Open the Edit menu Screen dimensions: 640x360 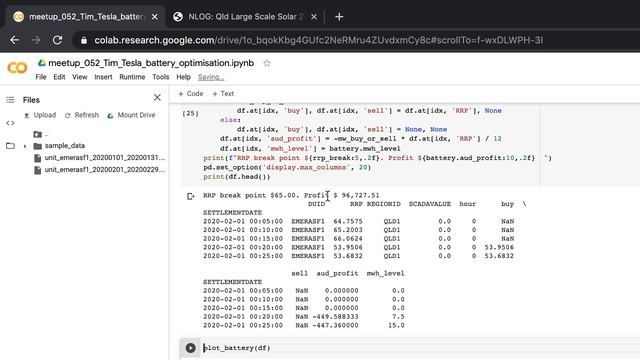(x=59, y=77)
